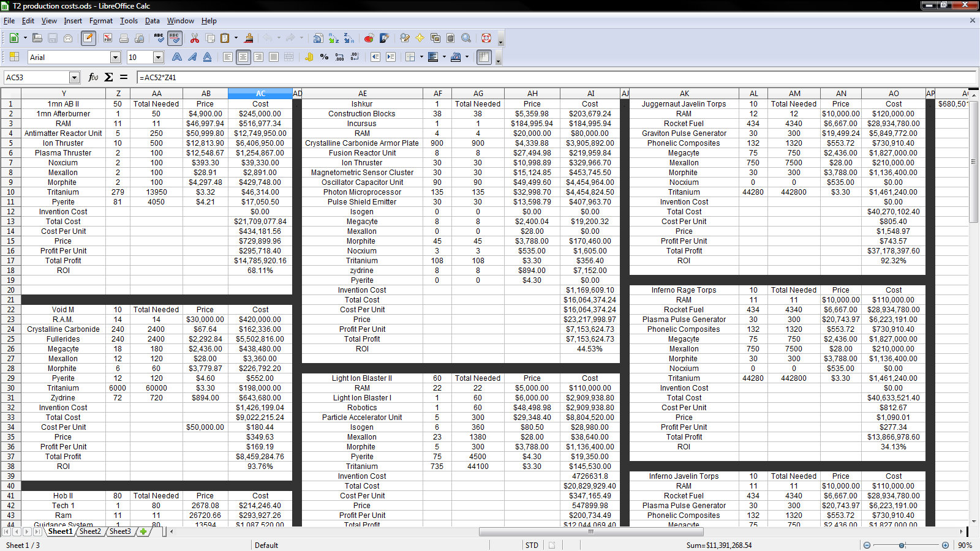Open the Name Box dropdown
The height and width of the screenshot is (551, 980).
[74, 78]
